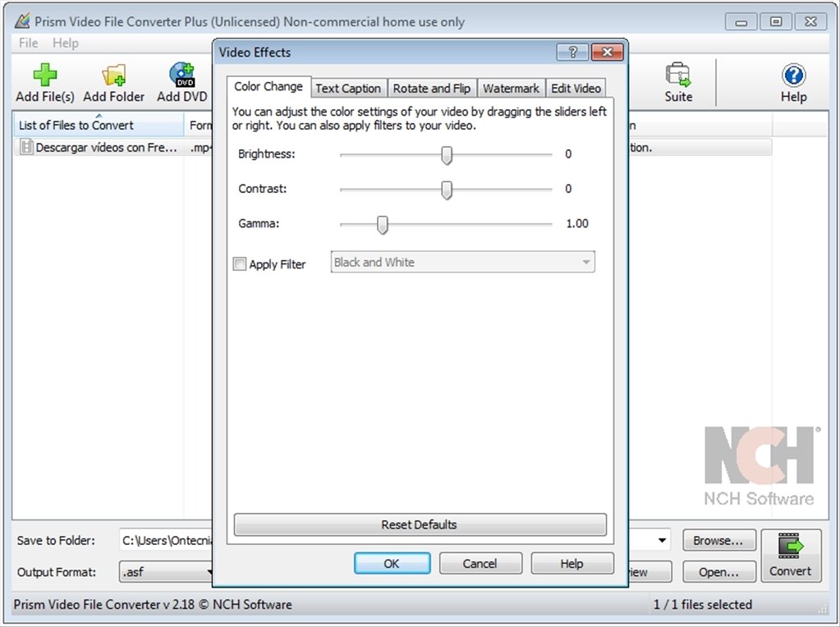Enable the Apply Filter checkbox
Image resolution: width=840 pixels, height=627 pixels.
coord(240,264)
